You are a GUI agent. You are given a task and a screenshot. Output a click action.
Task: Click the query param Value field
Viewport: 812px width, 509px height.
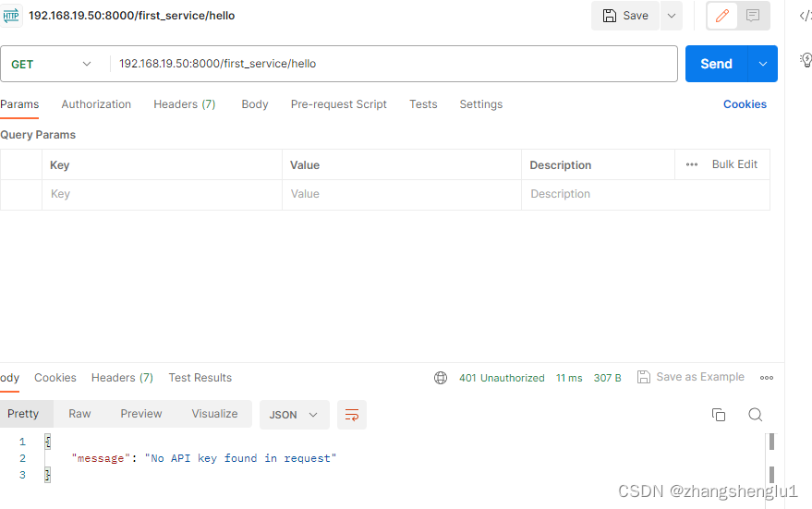402,194
